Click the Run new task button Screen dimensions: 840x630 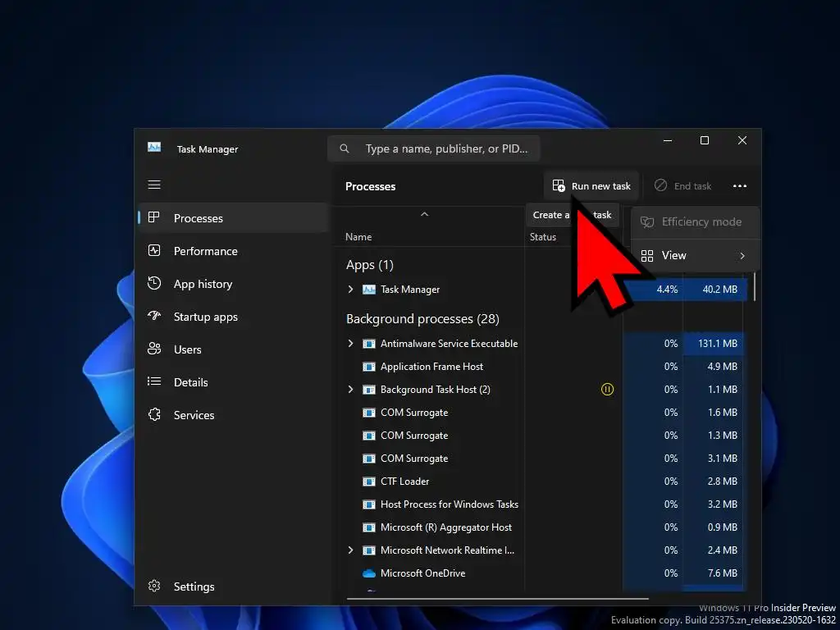591,186
